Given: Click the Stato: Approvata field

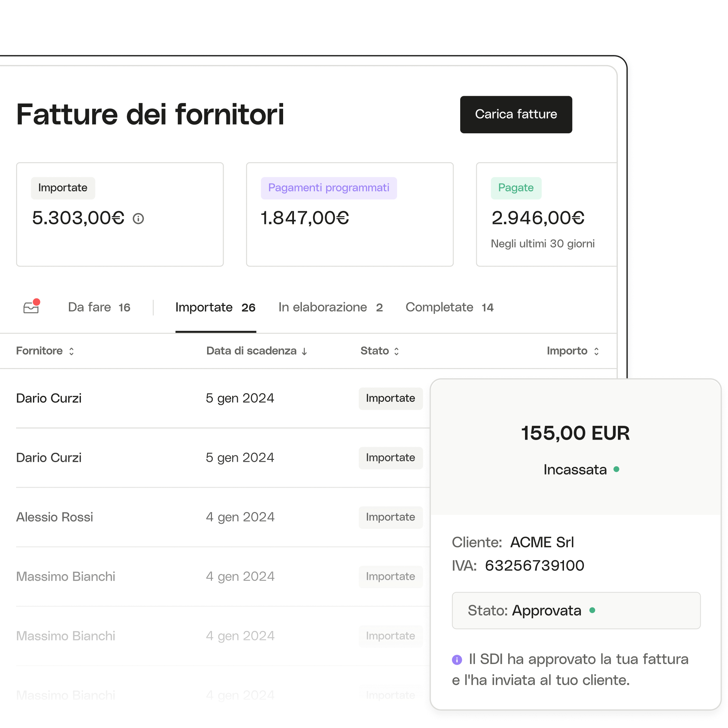Looking at the screenshot, I should coord(576,610).
